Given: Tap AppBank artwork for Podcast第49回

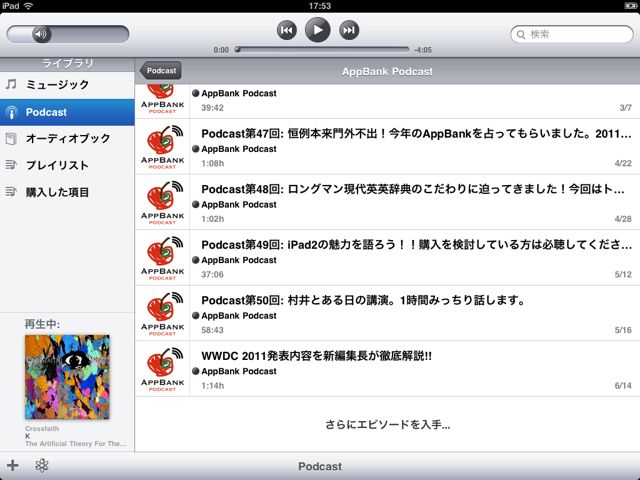Looking at the screenshot, I should (x=162, y=258).
